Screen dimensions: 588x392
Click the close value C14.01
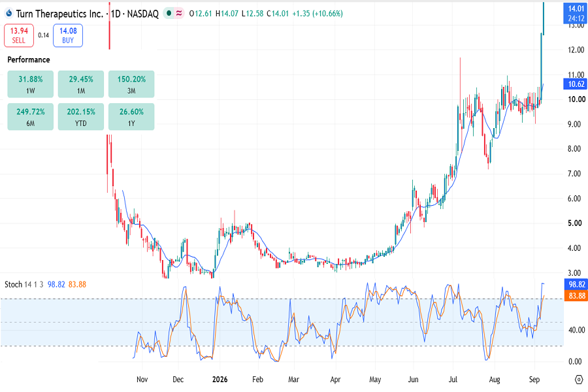[278, 14]
